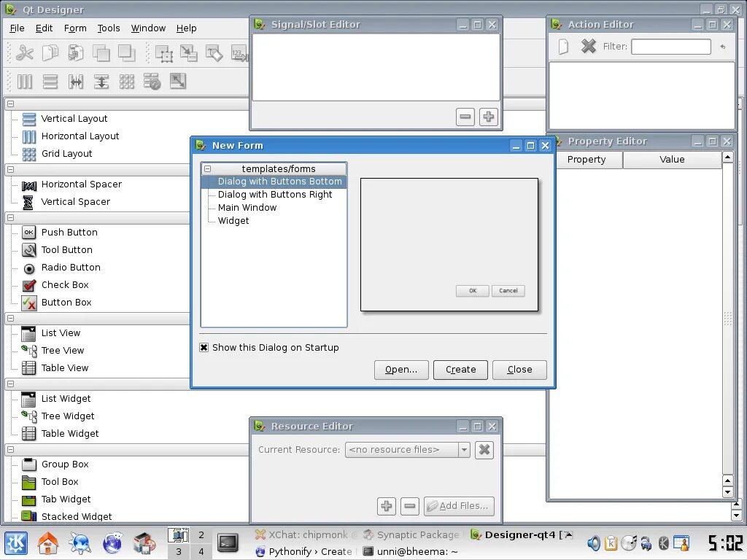Click the Close button in New Form
Image resolution: width=747 pixels, height=560 pixels.
pos(519,370)
